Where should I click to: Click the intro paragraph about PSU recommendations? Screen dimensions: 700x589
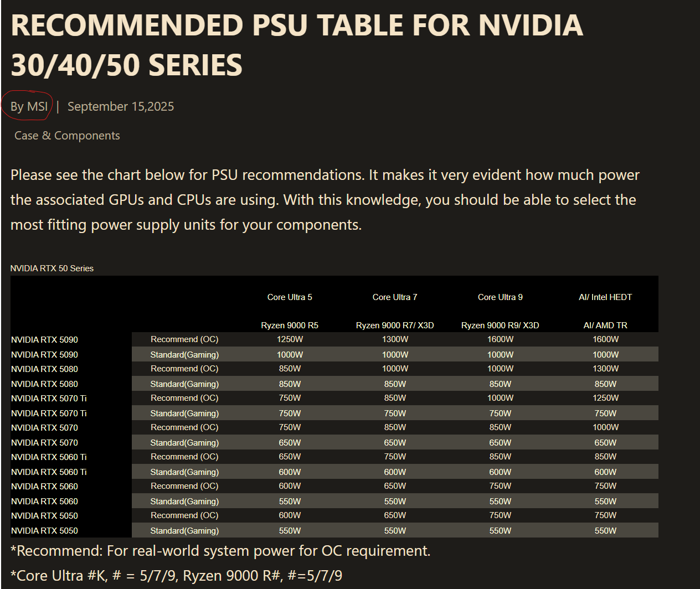coord(325,200)
